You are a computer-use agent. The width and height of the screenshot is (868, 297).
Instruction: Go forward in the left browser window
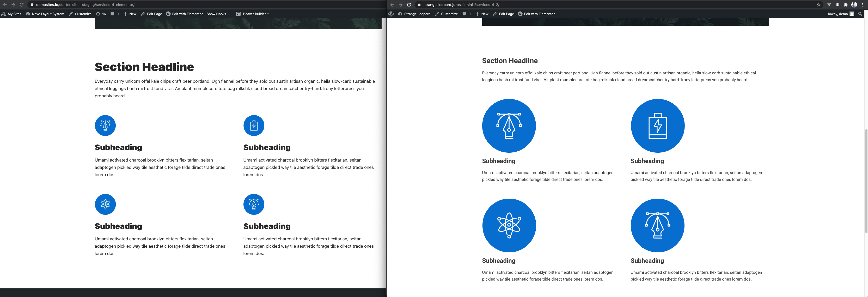[13, 5]
